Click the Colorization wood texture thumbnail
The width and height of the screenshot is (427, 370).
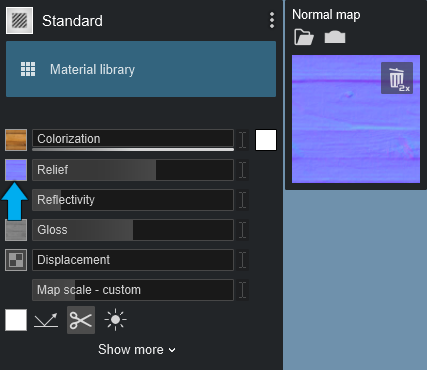(16, 140)
